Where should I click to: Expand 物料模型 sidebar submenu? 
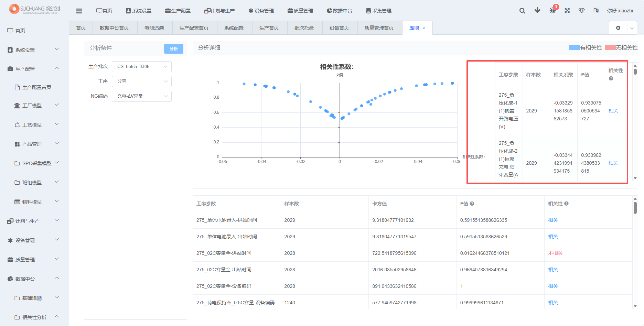pyautogui.click(x=34, y=202)
